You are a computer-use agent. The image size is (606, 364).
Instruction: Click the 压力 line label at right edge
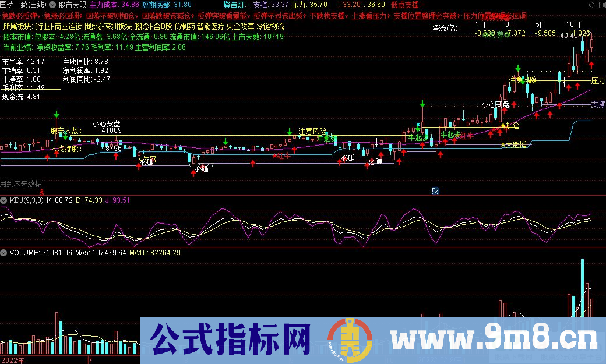tap(598, 80)
